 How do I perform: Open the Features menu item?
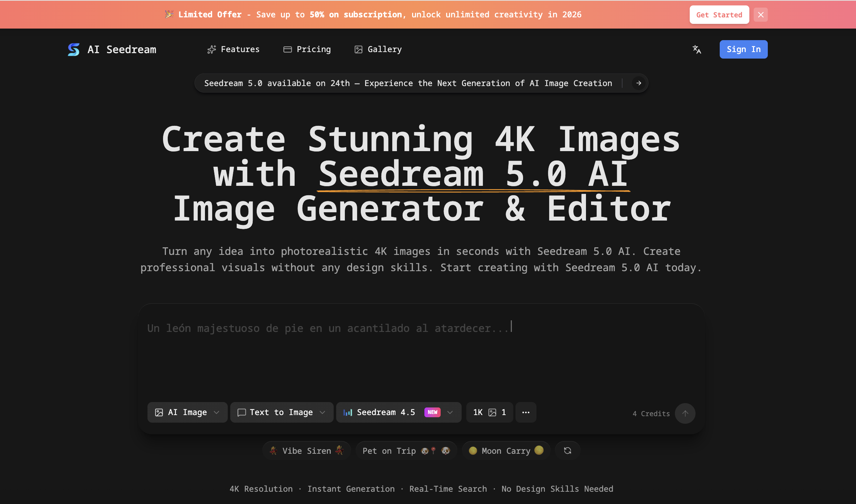click(240, 50)
